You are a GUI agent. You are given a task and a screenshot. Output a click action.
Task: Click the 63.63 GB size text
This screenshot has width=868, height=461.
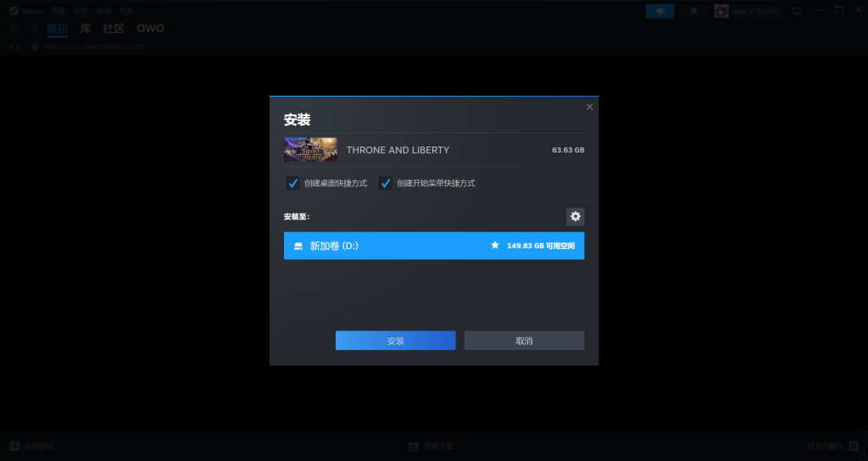[x=568, y=150]
